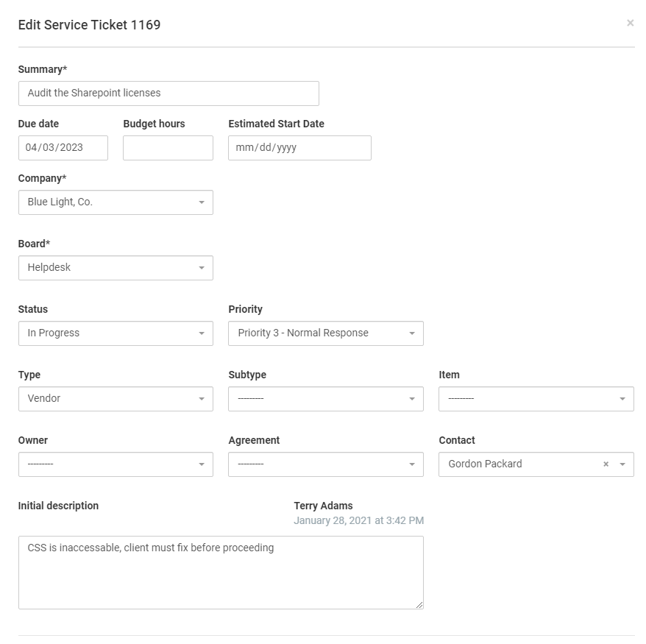Screen dimensions: 646x644
Task: Close the Edit Service Ticket dialog
Action: click(630, 23)
